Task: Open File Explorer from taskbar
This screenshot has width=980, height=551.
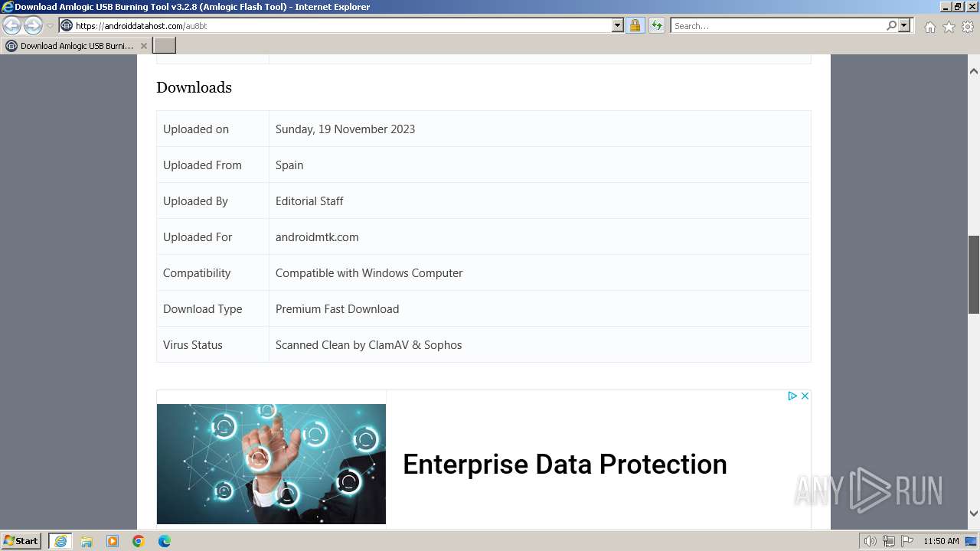Action: (x=87, y=541)
